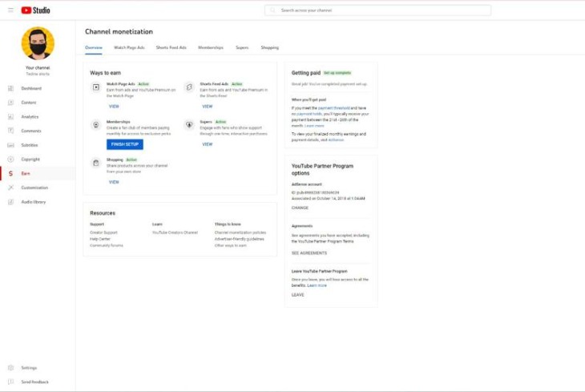Click the Analytics sidebar icon
Image resolution: width=585 pixels, height=392 pixels.
pos(11,117)
